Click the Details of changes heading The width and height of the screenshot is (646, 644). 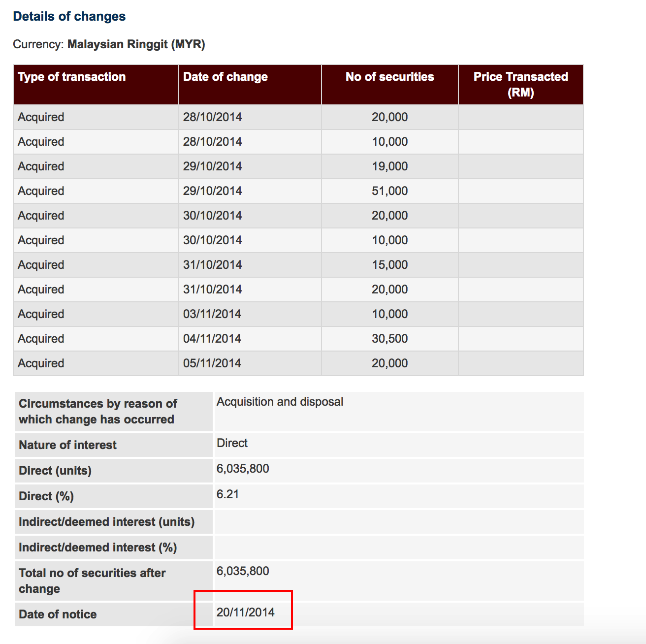(x=69, y=16)
